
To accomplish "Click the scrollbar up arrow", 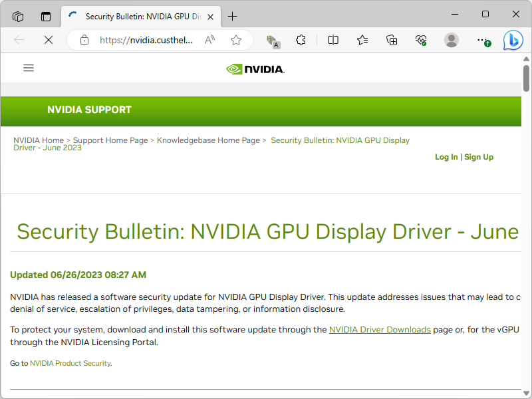I will click(526, 59).
